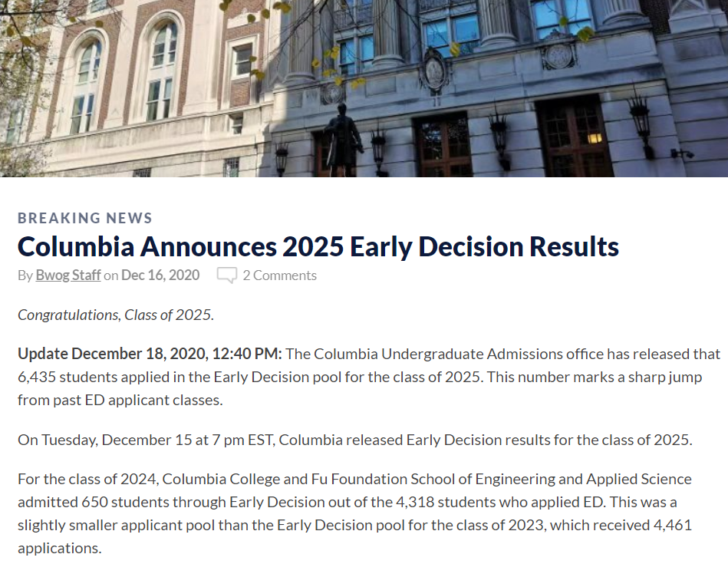
Task: Click the word 'By' before the author name
Action: coord(25,275)
